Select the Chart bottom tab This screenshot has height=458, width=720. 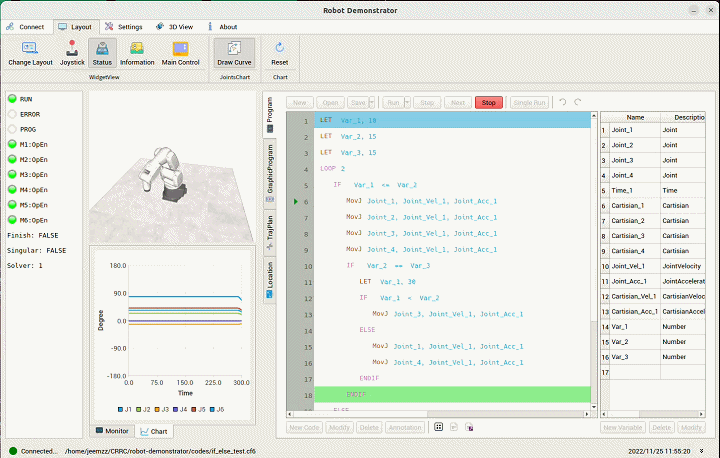pos(154,431)
